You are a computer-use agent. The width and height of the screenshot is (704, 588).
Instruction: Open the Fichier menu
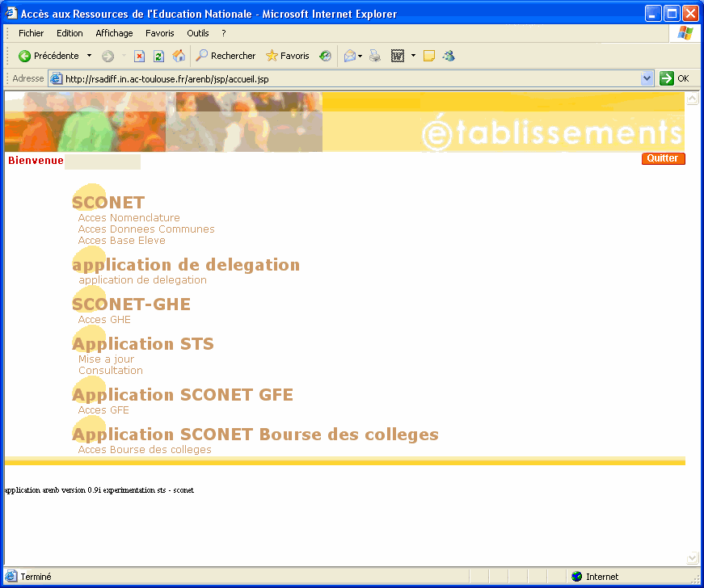click(31, 33)
